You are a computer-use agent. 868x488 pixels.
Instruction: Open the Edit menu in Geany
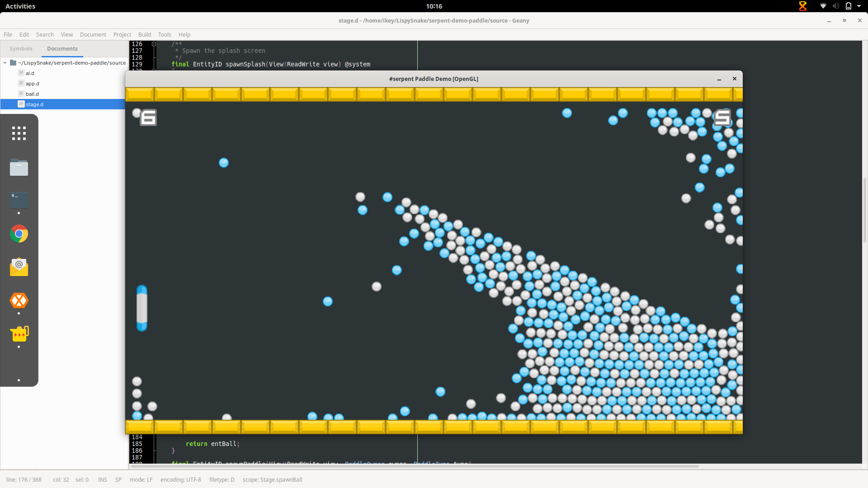click(x=24, y=34)
